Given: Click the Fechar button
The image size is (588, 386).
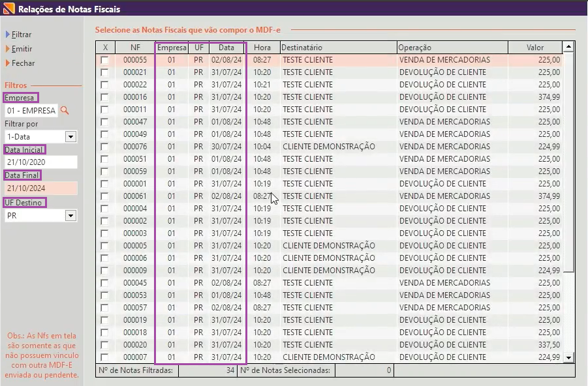Looking at the screenshot, I should [x=20, y=63].
